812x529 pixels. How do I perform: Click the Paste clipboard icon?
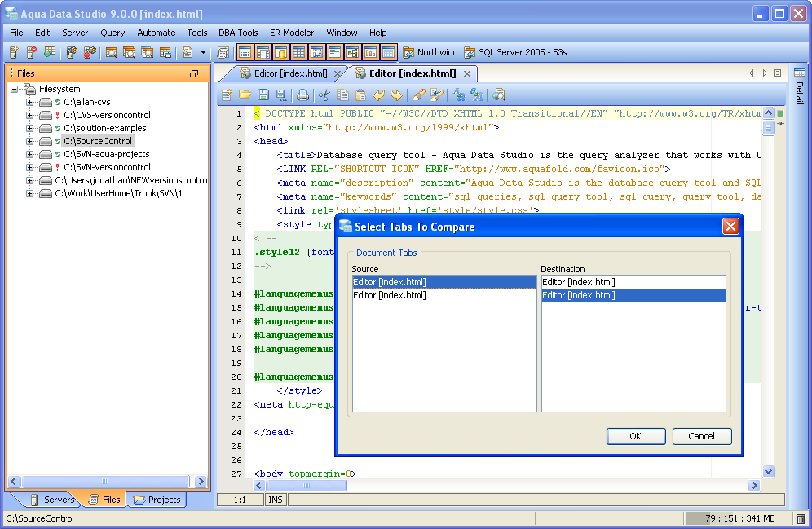coord(360,95)
